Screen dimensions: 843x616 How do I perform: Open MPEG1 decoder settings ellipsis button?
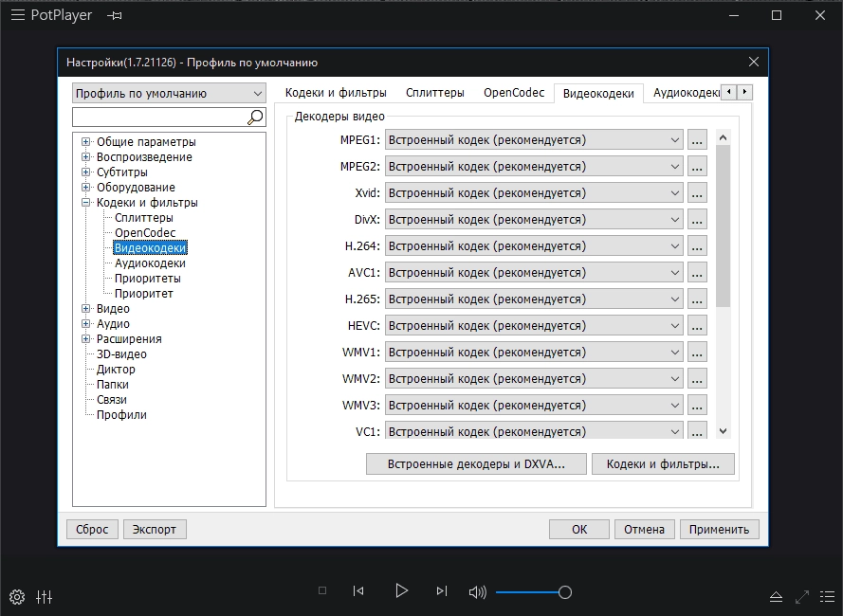click(697, 139)
